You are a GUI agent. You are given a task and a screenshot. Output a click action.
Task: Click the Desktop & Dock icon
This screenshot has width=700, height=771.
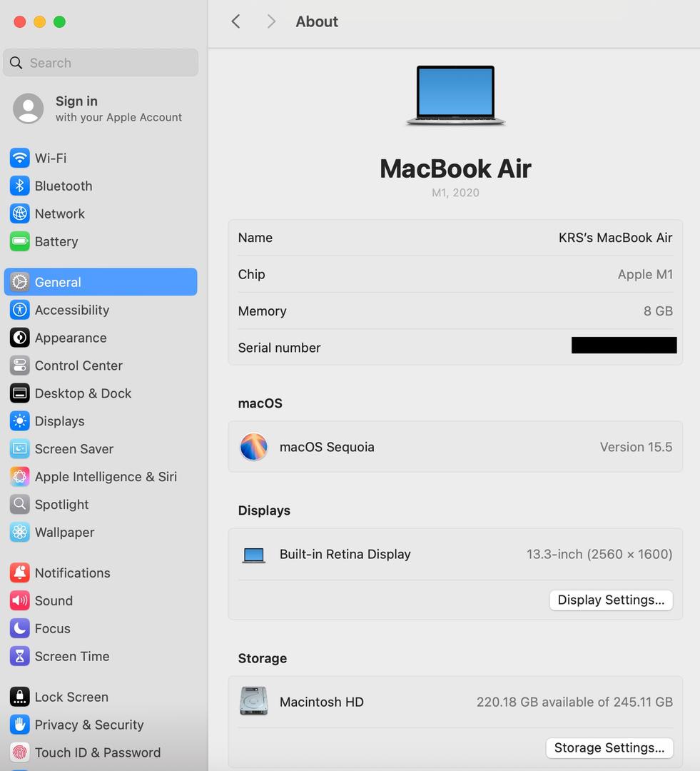pyautogui.click(x=20, y=393)
